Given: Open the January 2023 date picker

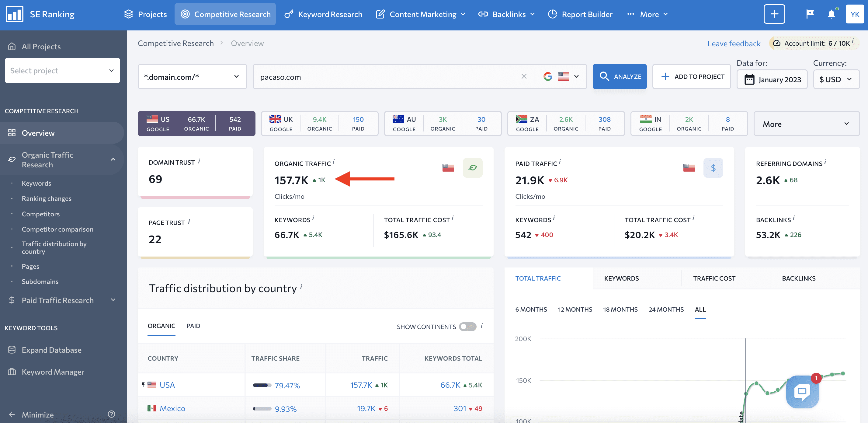Looking at the screenshot, I should (772, 79).
